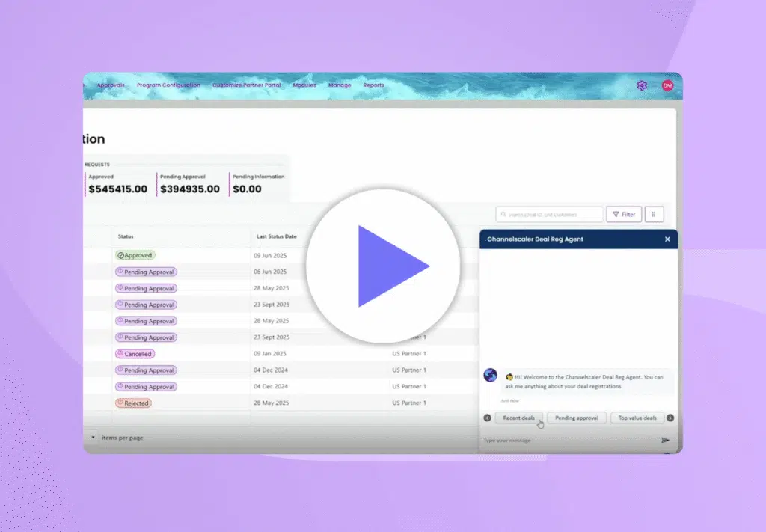This screenshot has width=766, height=532.
Task: Choose the Recent deals suggestion
Action: 519,418
